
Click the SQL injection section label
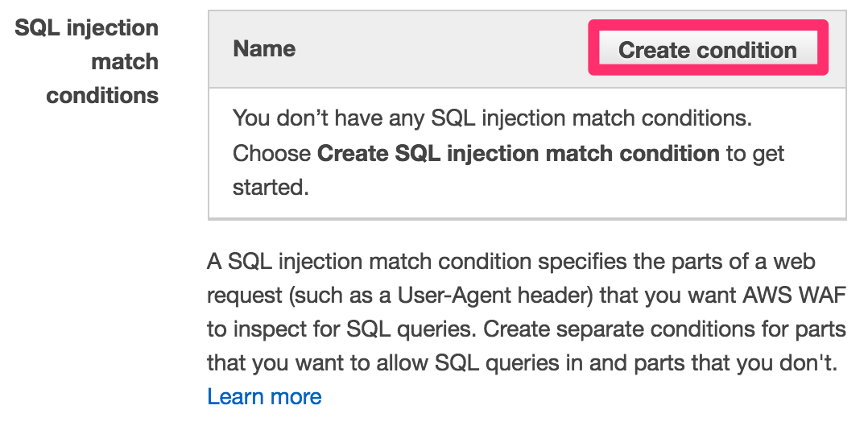click(86, 27)
